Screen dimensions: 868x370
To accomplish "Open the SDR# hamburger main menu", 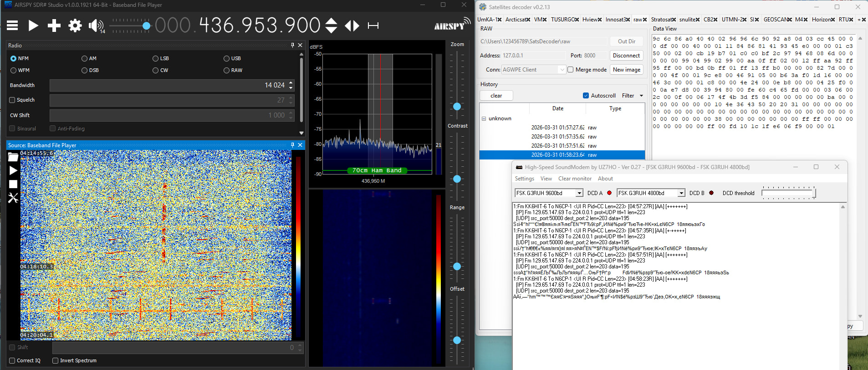I will (12, 26).
